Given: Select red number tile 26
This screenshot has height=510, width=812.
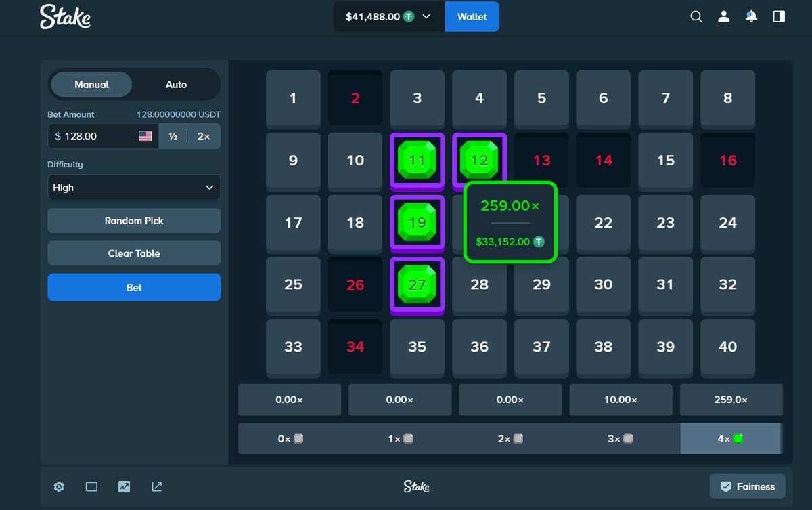Looking at the screenshot, I should [x=355, y=285].
